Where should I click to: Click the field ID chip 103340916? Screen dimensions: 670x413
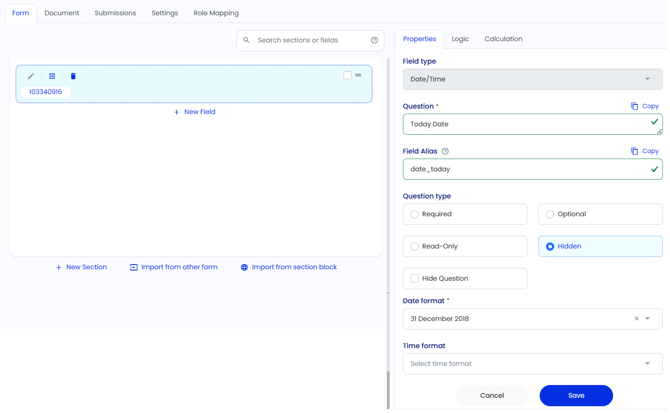click(45, 92)
